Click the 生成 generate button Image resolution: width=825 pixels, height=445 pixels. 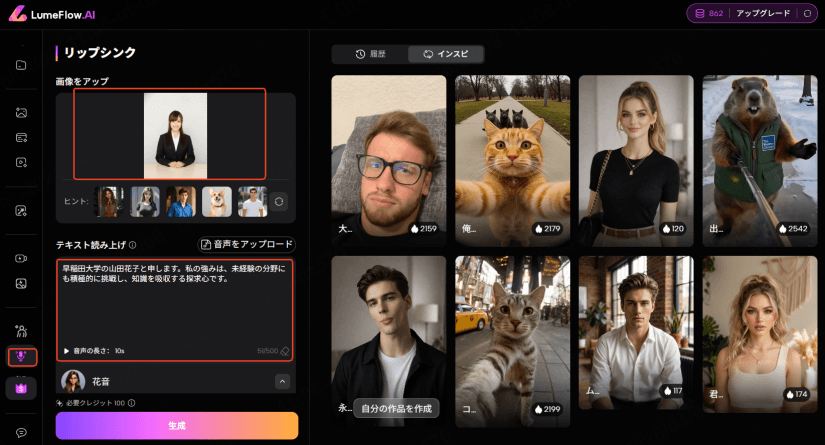pyautogui.click(x=176, y=425)
